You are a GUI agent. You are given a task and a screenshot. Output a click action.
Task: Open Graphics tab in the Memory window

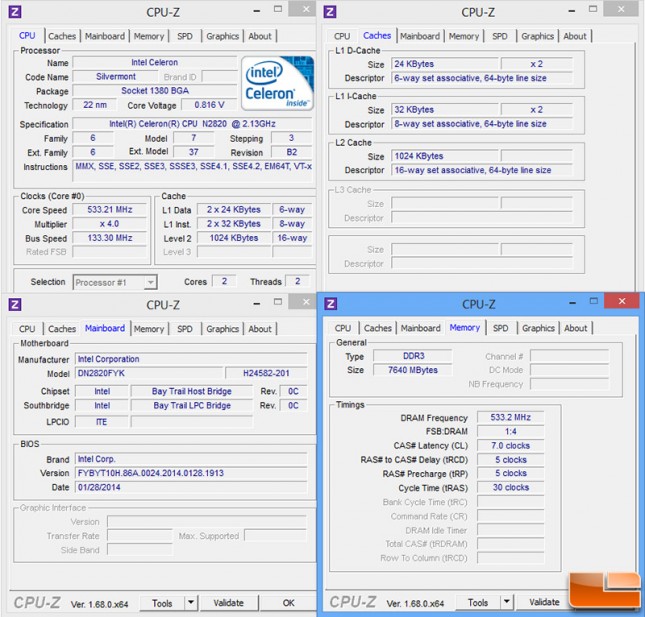coord(538,328)
